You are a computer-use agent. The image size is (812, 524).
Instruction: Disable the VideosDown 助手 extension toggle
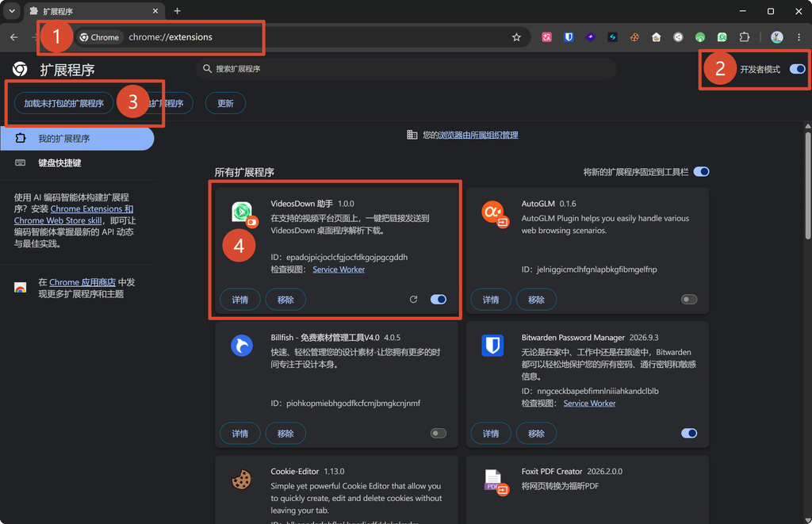(438, 300)
